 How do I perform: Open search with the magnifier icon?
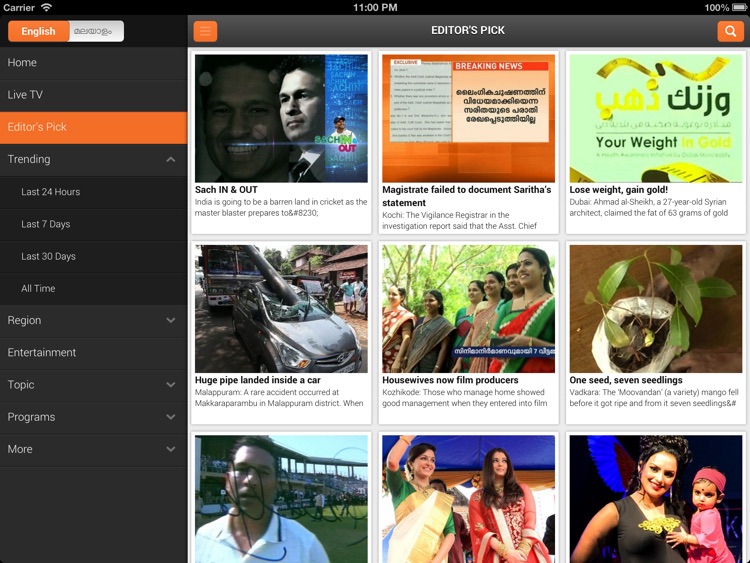click(730, 31)
